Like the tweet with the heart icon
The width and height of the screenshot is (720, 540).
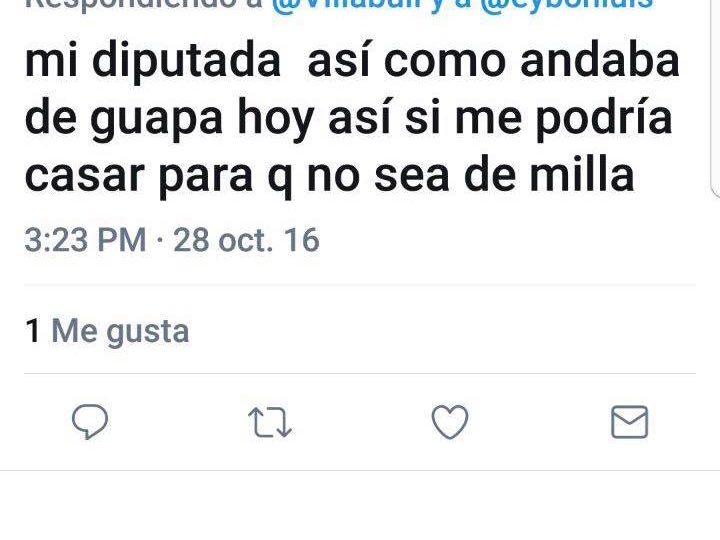(x=450, y=422)
